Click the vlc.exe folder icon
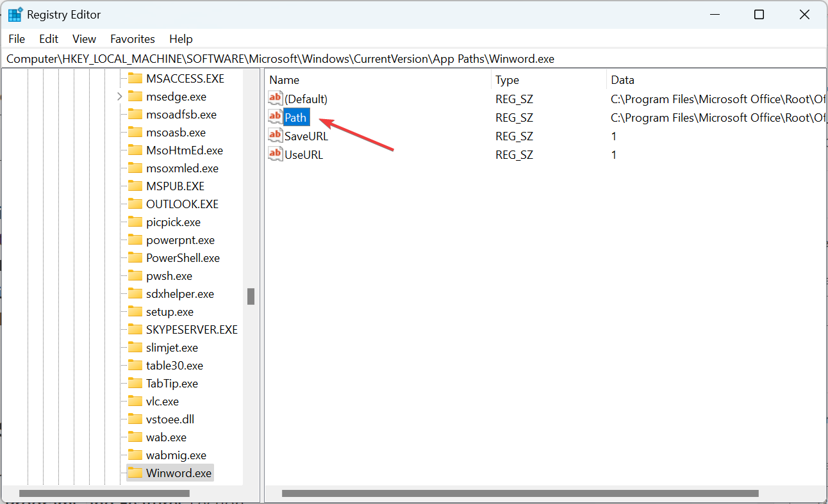Screen dimensions: 828x504 pos(135,402)
